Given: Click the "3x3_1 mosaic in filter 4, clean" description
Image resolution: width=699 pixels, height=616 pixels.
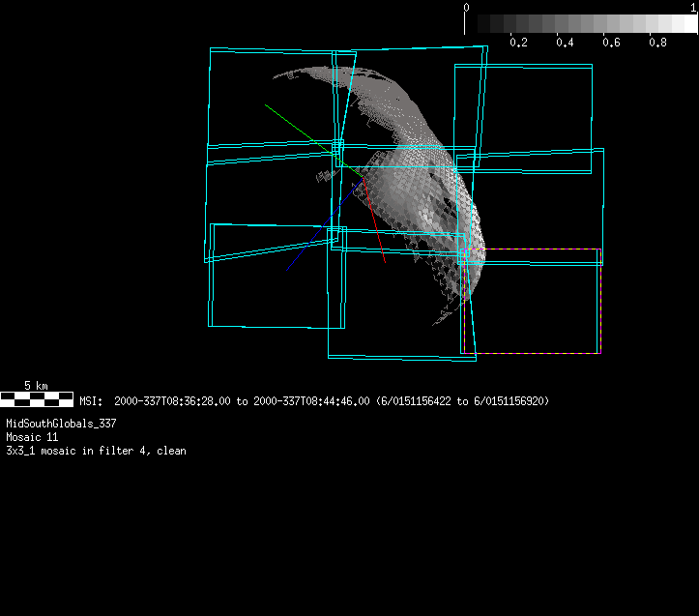Looking at the screenshot, I should point(96,451).
